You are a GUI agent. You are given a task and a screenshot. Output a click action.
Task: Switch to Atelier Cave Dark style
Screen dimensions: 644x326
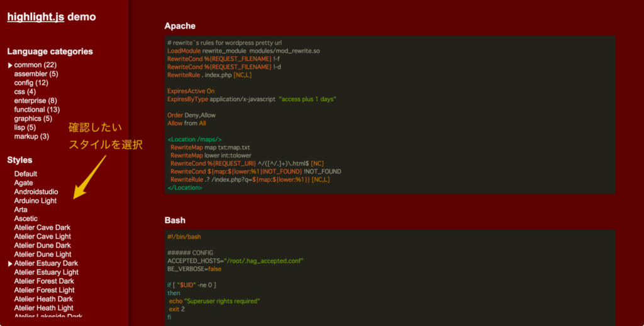click(42, 227)
